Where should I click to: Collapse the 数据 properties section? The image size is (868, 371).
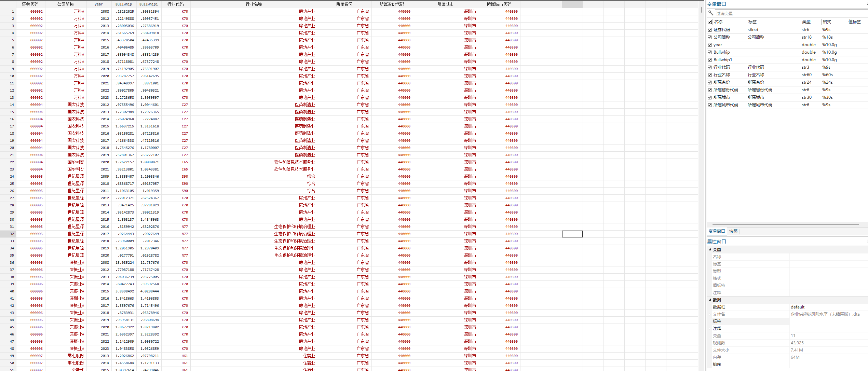[710, 300]
